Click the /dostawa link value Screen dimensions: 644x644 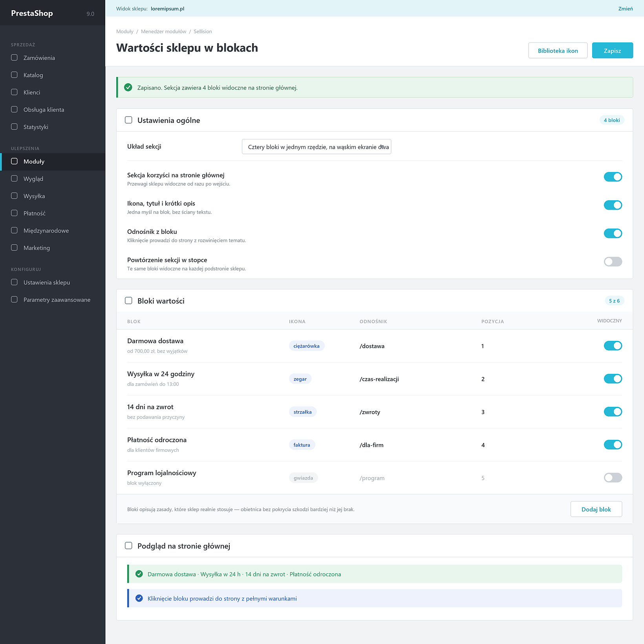point(372,346)
